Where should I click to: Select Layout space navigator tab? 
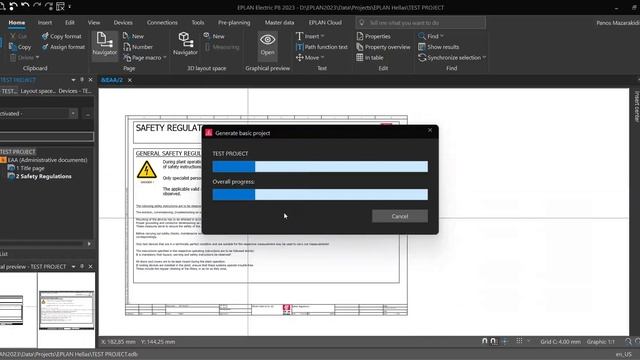(38, 91)
